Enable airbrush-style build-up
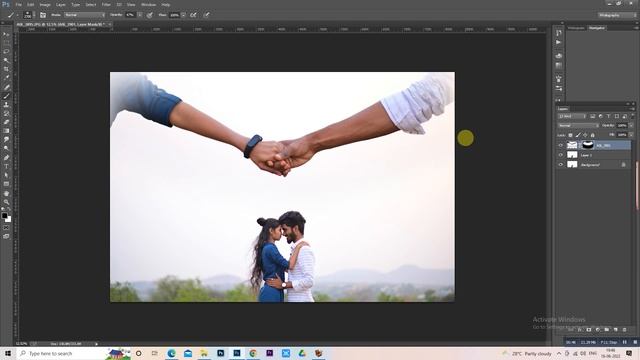 pyautogui.click(x=193, y=15)
